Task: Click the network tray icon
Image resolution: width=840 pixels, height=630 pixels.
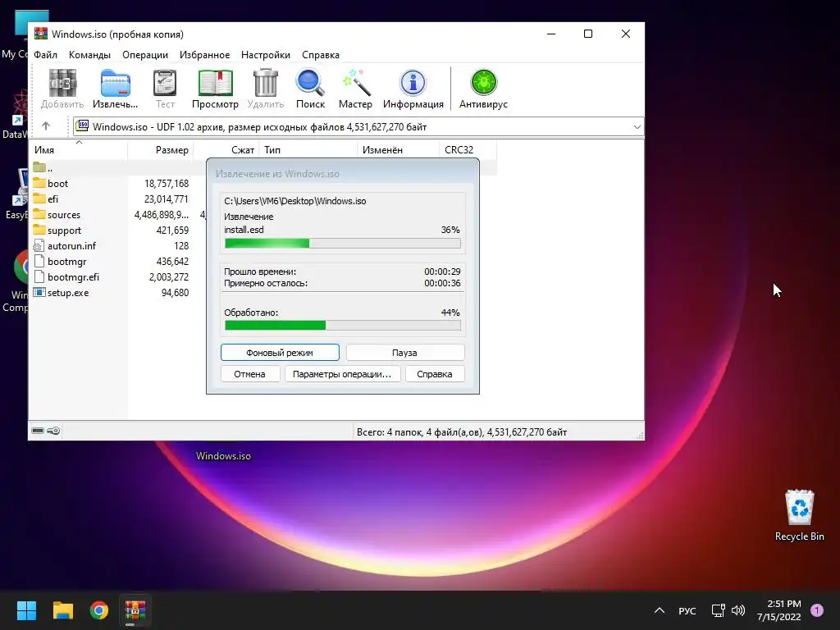Action: 718,610
